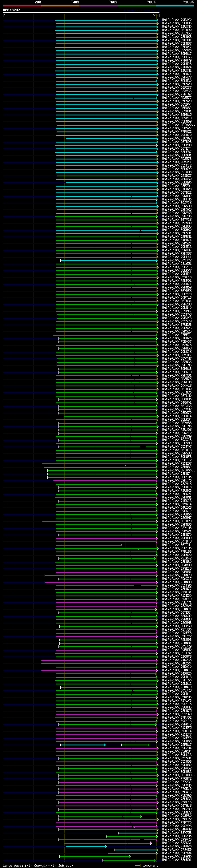The image size is (197, 868).
Task: Click the UniRef100_B8ABD1 label
Action: [x=177, y=860]
